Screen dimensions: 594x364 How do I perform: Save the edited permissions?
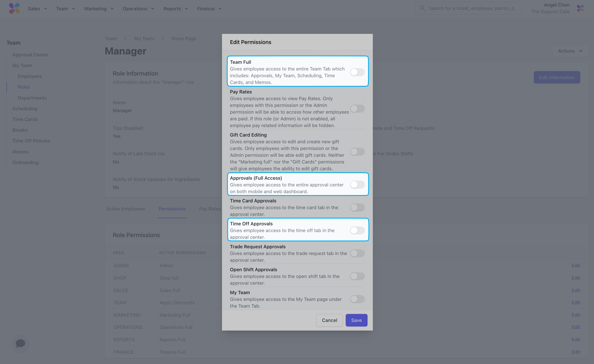click(356, 320)
